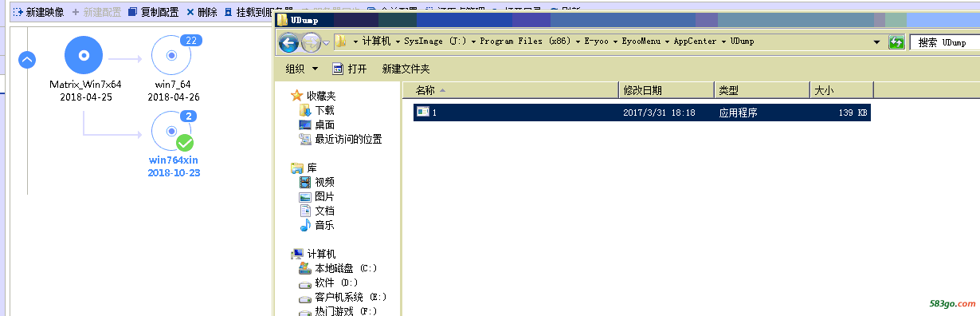Image resolution: width=980 pixels, height=316 pixels.
Task: Click Program Files (x86) breadcrumb segment
Action: (x=526, y=41)
